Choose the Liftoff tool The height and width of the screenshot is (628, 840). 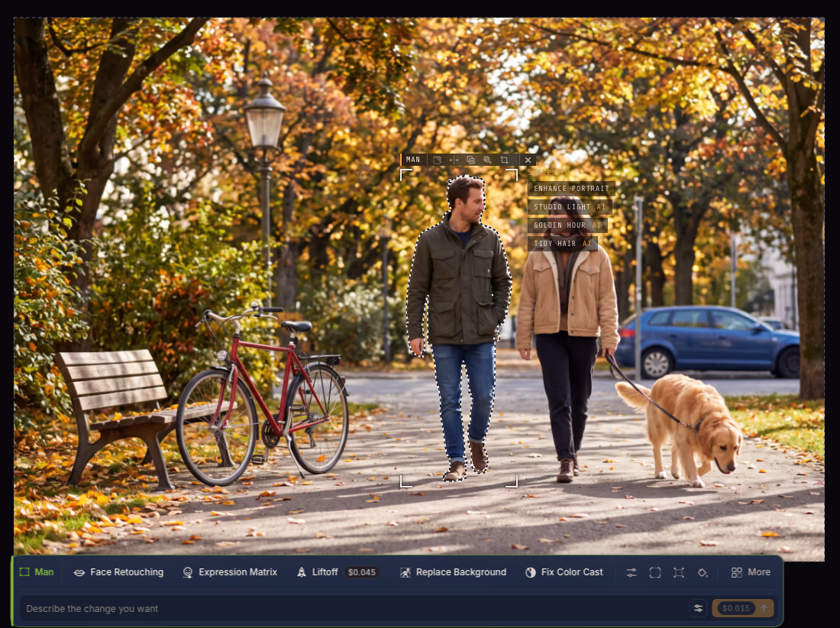tap(317, 571)
